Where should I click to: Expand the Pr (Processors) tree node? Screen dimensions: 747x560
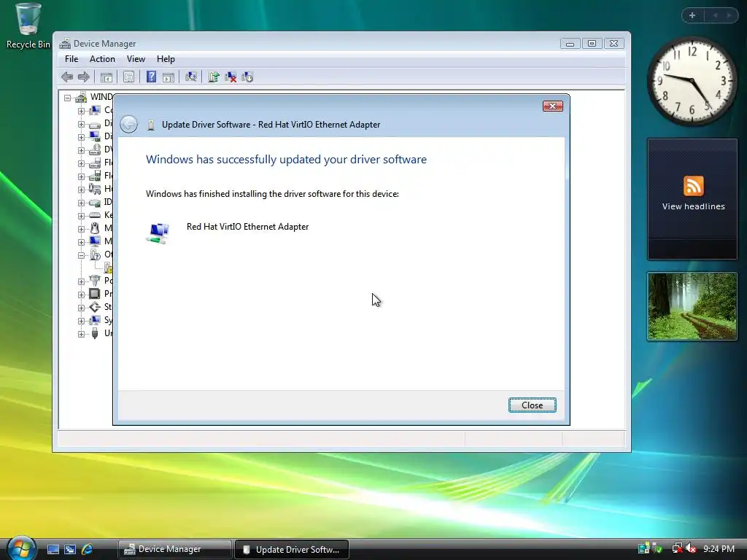coord(81,295)
